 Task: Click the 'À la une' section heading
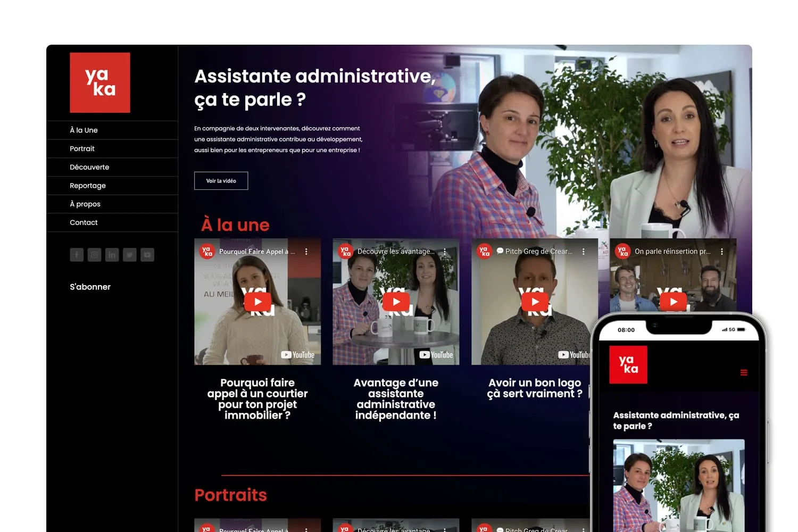(235, 225)
